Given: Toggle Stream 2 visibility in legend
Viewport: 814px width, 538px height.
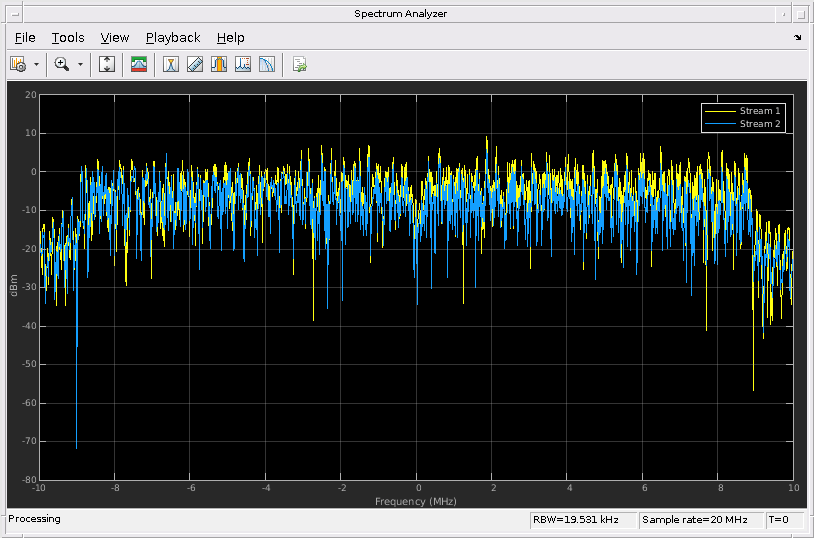Looking at the screenshot, I should [760, 124].
